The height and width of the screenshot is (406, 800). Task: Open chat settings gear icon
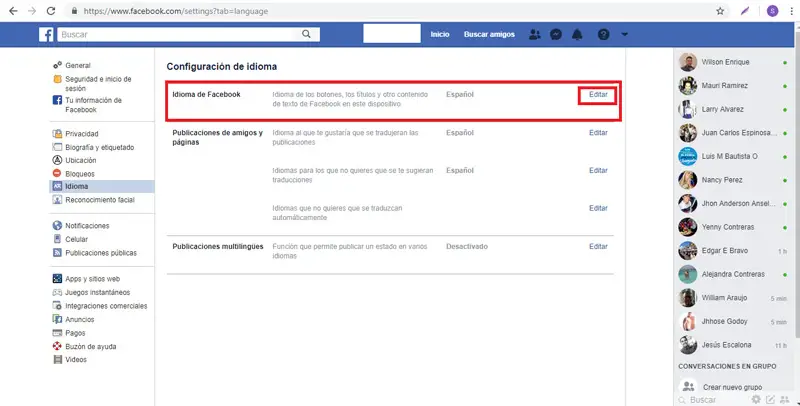(756, 399)
